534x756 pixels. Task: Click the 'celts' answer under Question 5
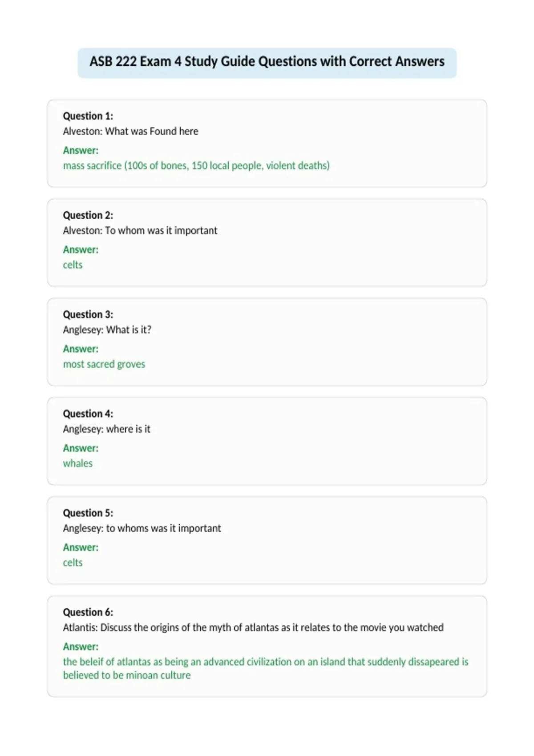(x=73, y=563)
